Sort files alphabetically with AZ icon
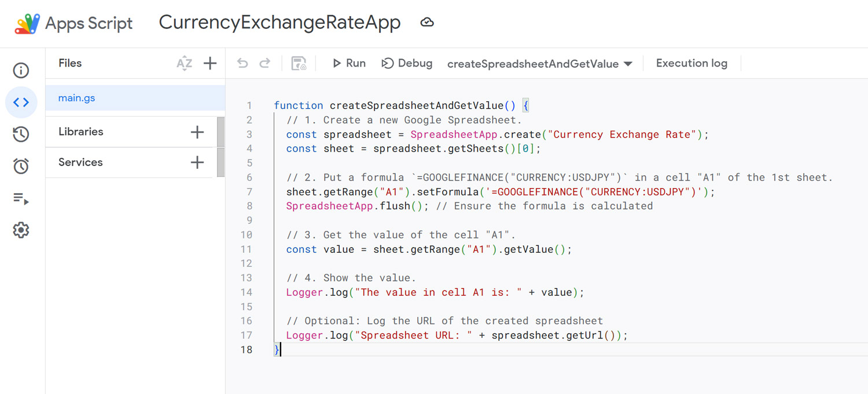The width and height of the screenshot is (868, 394). click(x=184, y=64)
